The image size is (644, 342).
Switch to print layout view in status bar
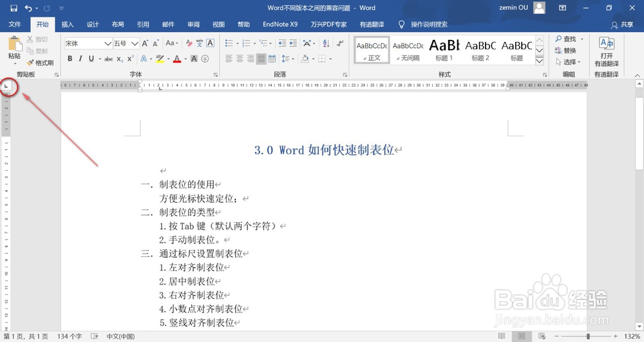522,336
